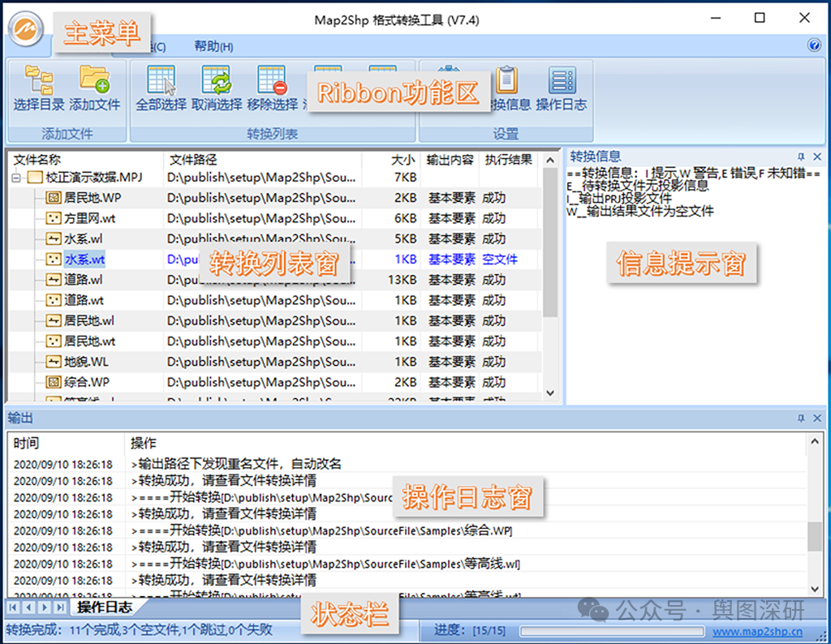Click the conversion progress bar
Viewport: 831px width, 644px height.
click(x=612, y=631)
